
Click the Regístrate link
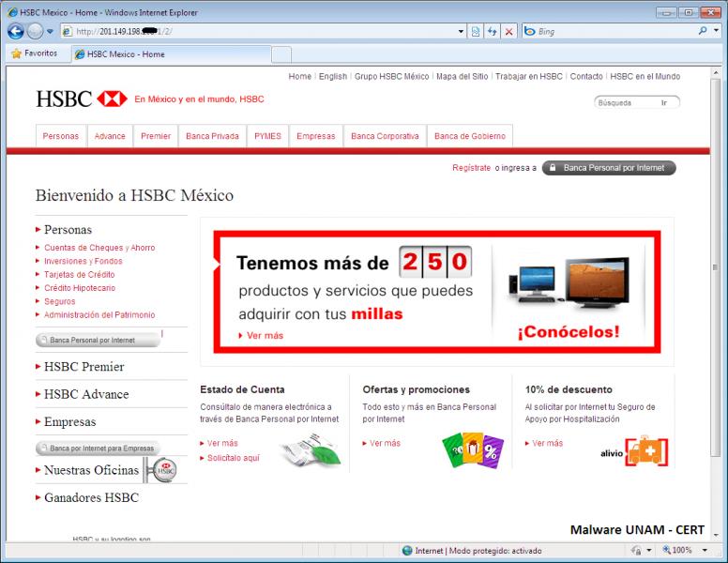471,168
